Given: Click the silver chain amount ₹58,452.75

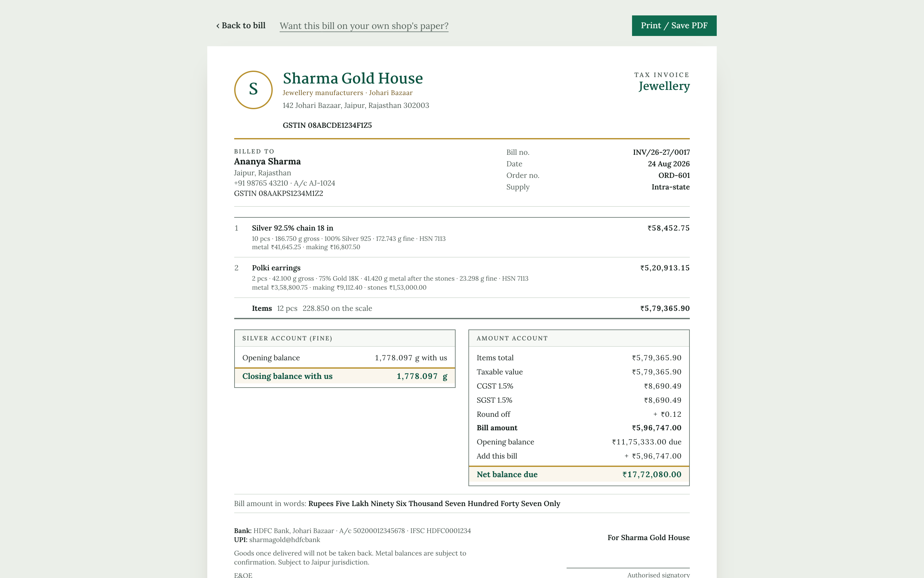Looking at the screenshot, I should click(x=669, y=228).
